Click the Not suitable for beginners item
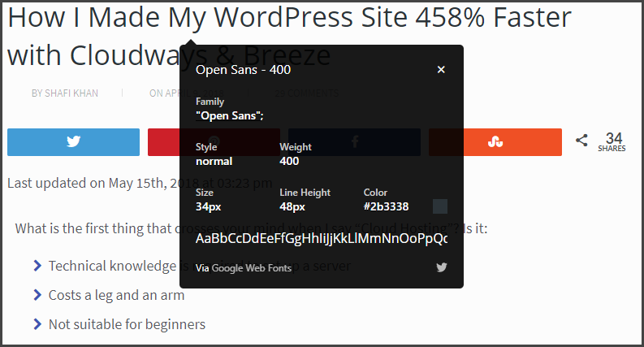This screenshot has height=347, width=644. pyautogui.click(x=127, y=324)
